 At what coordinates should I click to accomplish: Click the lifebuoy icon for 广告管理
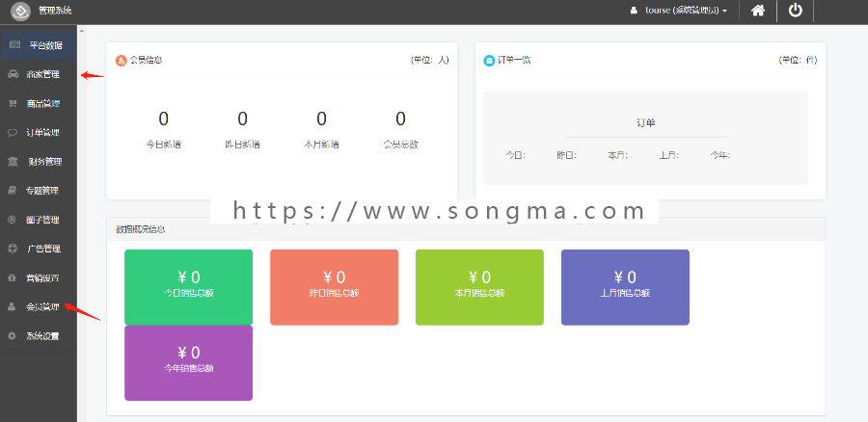pos(13,249)
